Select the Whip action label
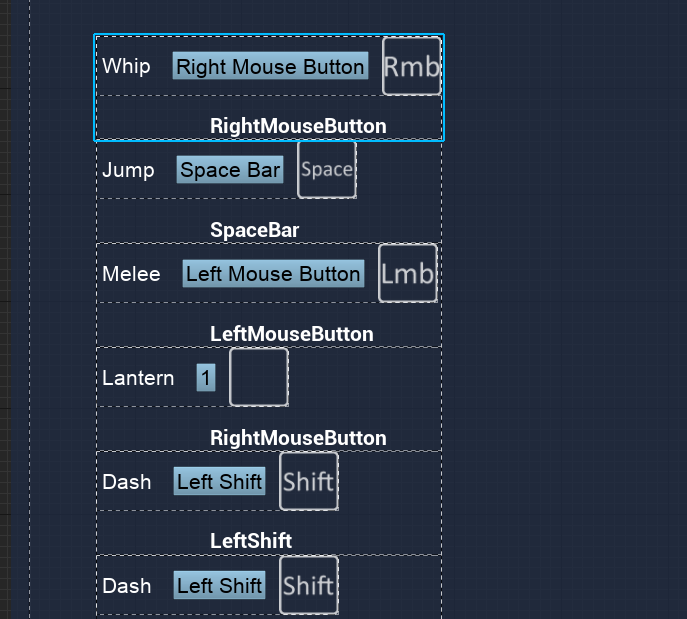 [x=126, y=66]
